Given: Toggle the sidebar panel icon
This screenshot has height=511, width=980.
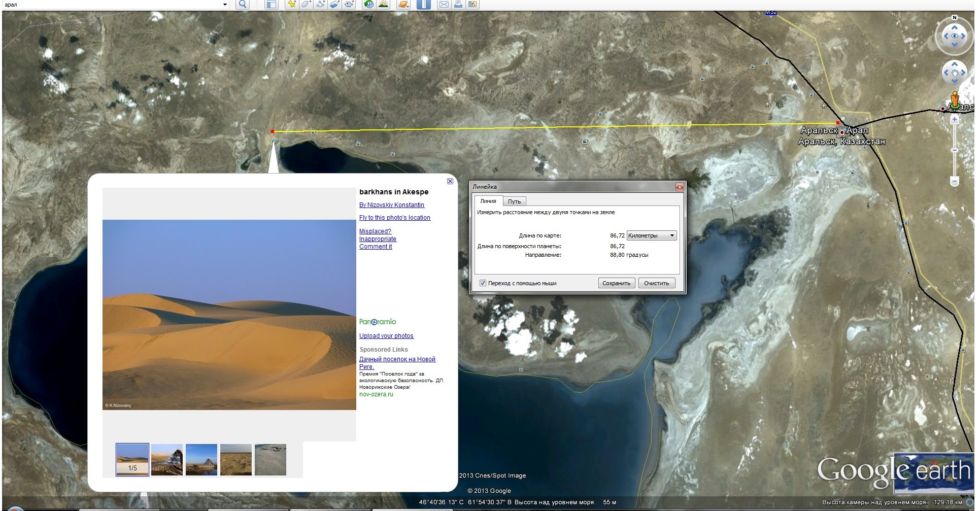Looking at the screenshot, I should coord(272,5).
